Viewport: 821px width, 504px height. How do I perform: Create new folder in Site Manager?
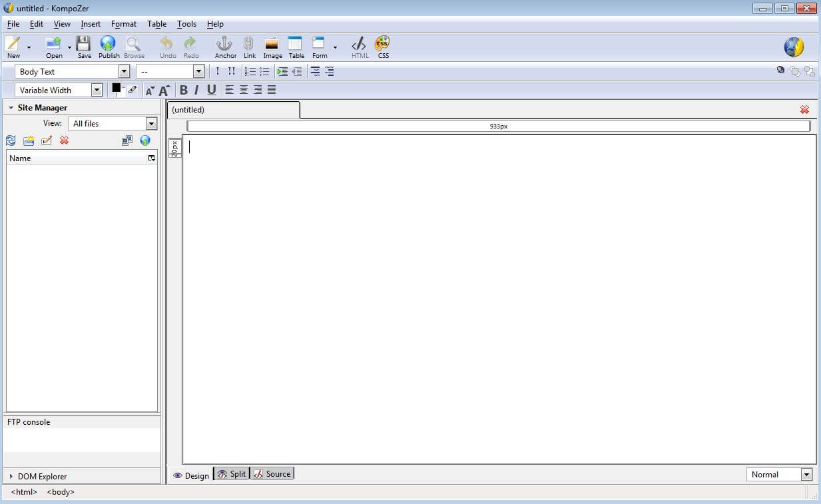point(29,140)
